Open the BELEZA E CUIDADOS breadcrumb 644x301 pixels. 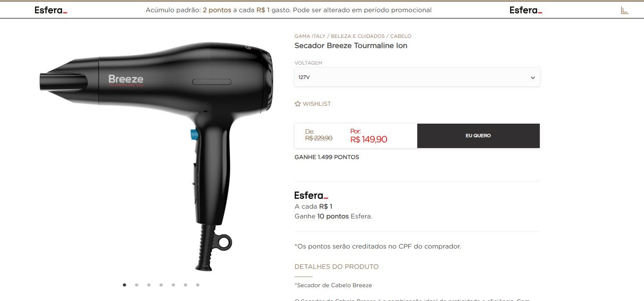pos(358,36)
